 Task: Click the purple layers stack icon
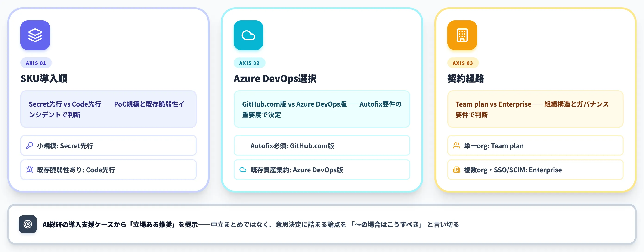pos(35,35)
